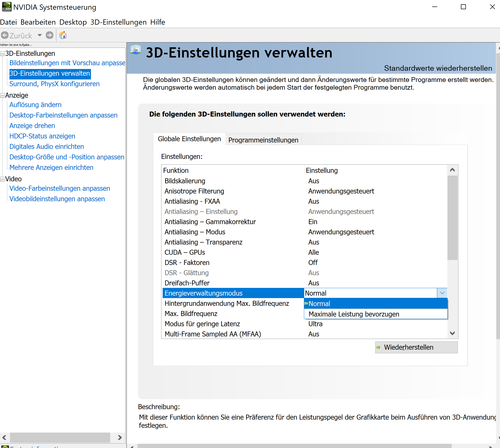Collapse the Video tree node
This screenshot has width=500, height=448.
(x=2, y=179)
